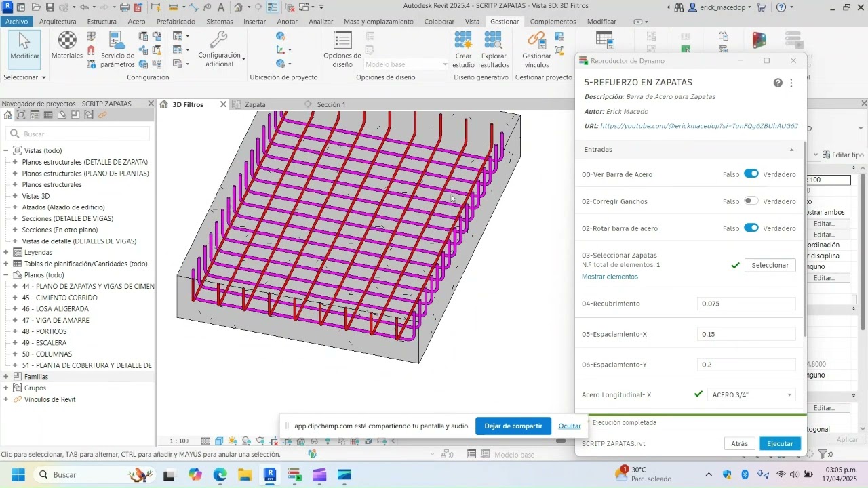Click Dejar de compartir button
Image resolution: width=868 pixels, height=488 pixels.
click(513, 426)
